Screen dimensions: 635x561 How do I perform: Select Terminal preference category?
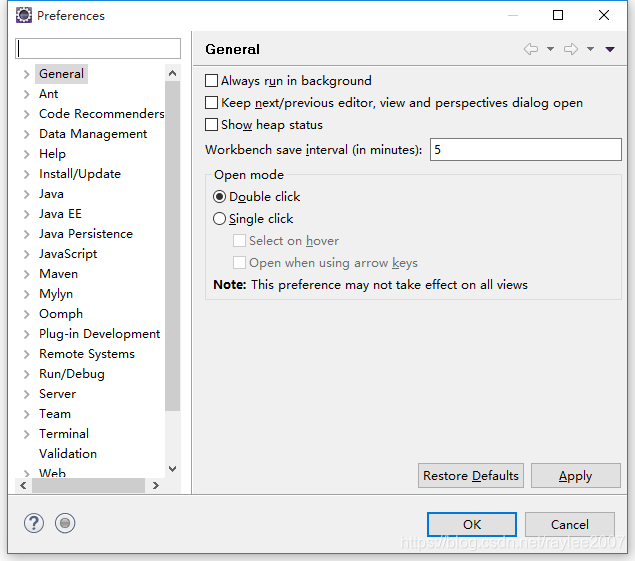pos(64,434)
